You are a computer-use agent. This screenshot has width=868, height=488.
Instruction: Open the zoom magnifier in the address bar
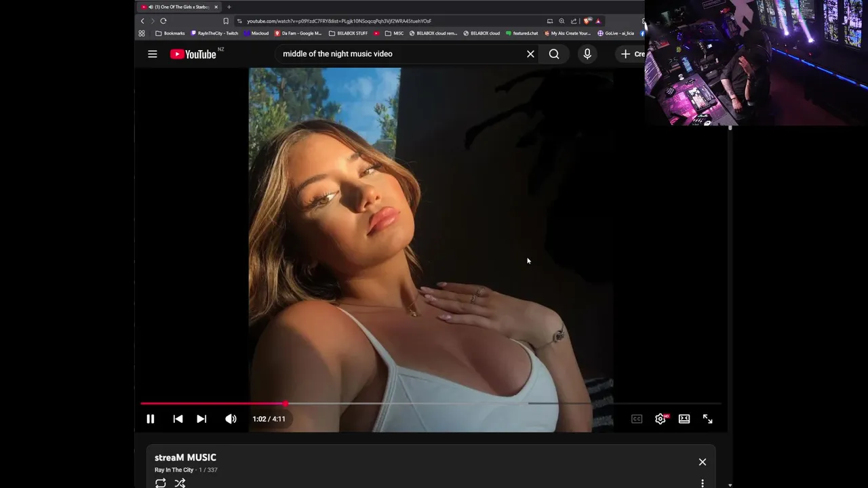click(x=561, y=21)
